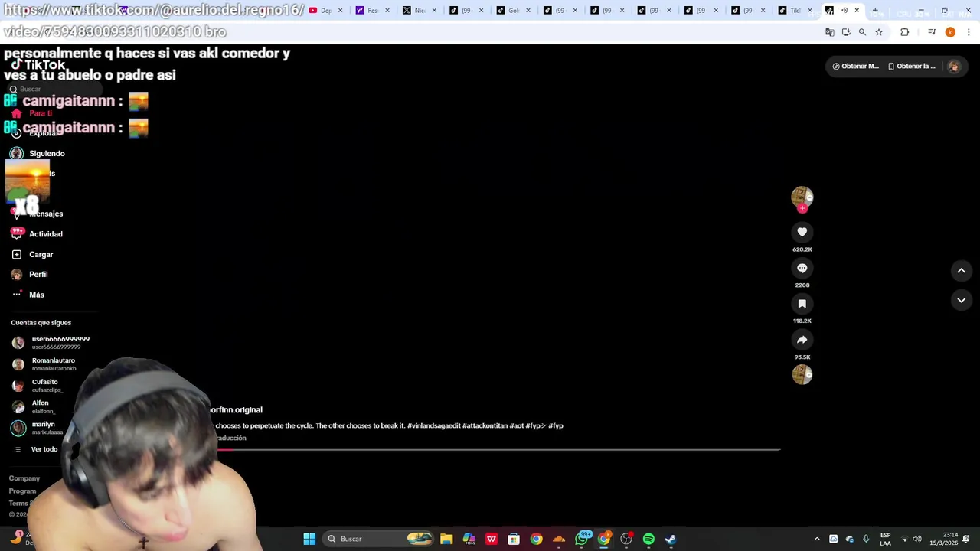Open the ESP LAA language switcher
This screenshot has height=551, width=980.
[885, 539]
